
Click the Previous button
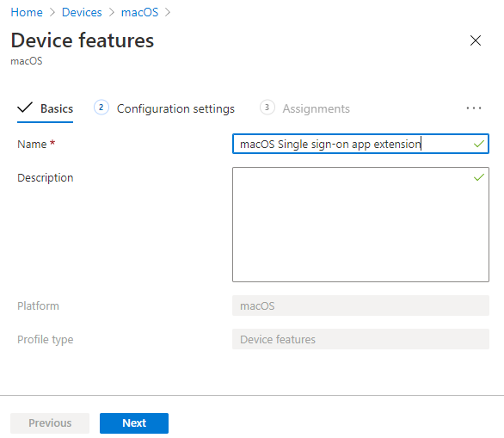click(x=50, y=423)
